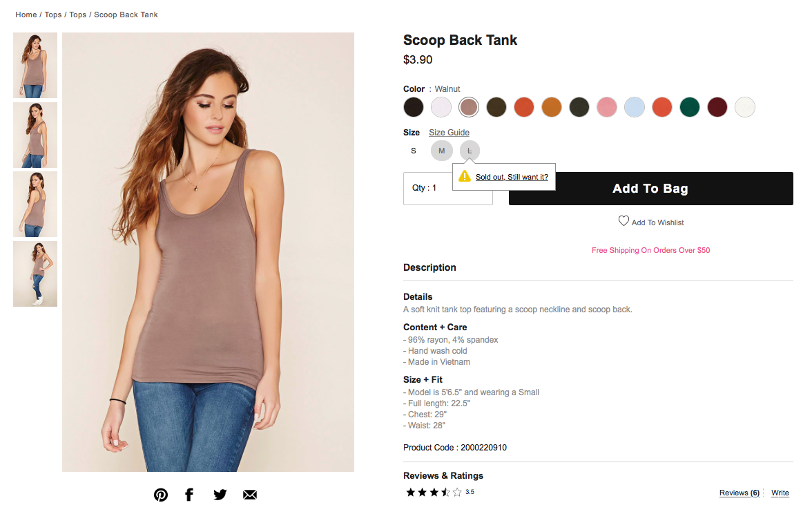Choose the dark green color swatch
Viewport: 812px width, 523px height.
[x=690, y=107]
